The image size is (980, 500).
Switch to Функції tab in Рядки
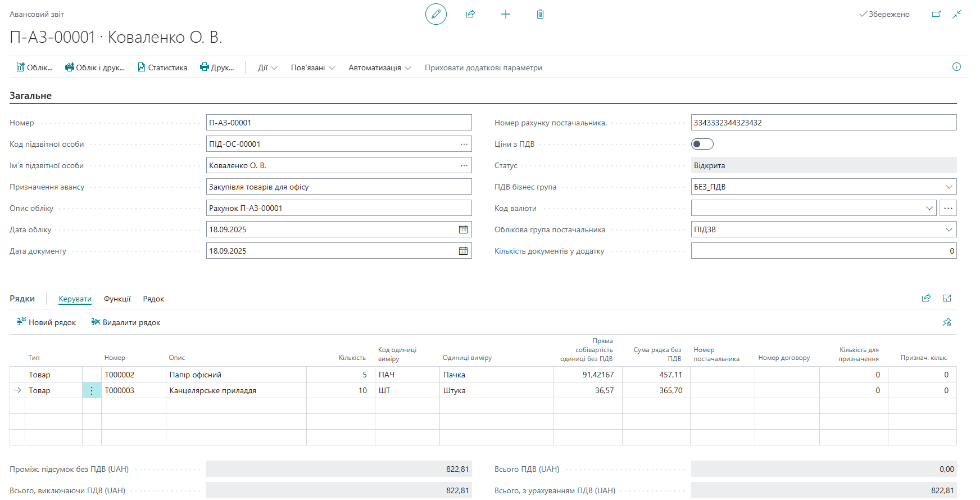tap(117, 299)
